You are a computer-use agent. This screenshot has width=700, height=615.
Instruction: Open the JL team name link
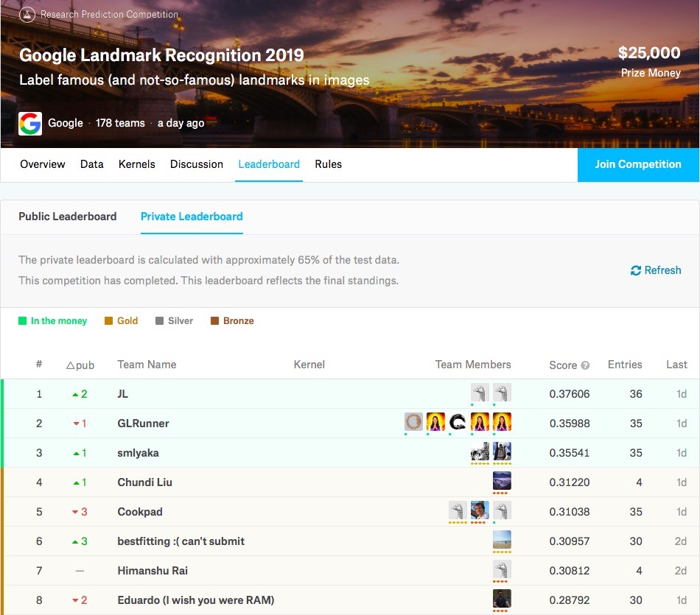coord(123,394)
